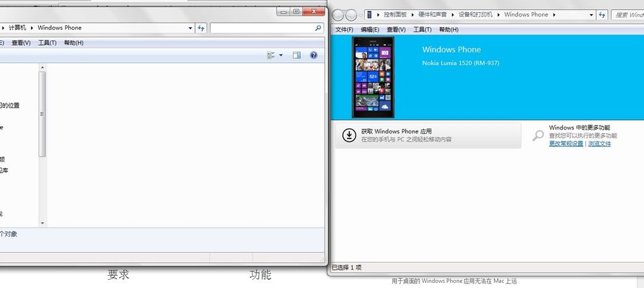
Task: Expand arrow after 设备和打印机 in right breadcrumb
Action: [498, 15]
